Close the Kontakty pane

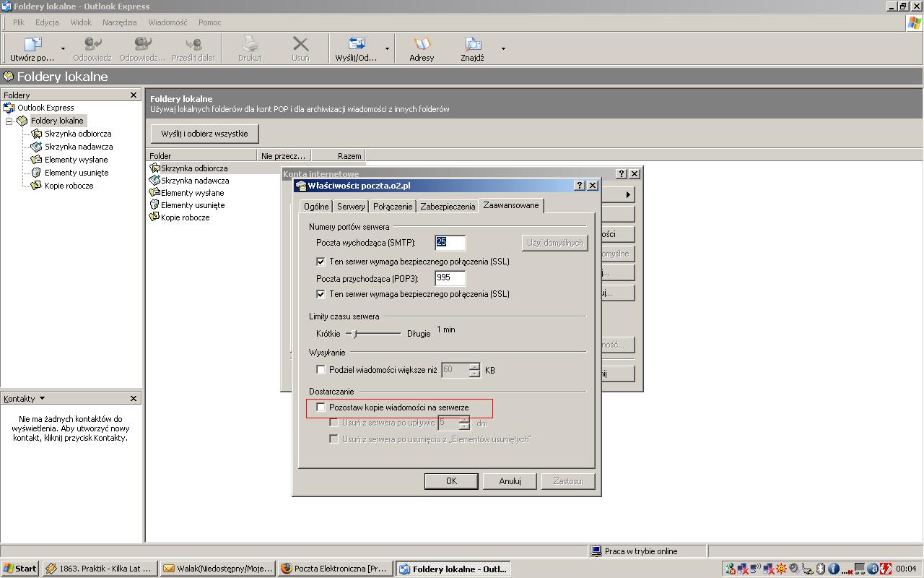click(134, 398)
